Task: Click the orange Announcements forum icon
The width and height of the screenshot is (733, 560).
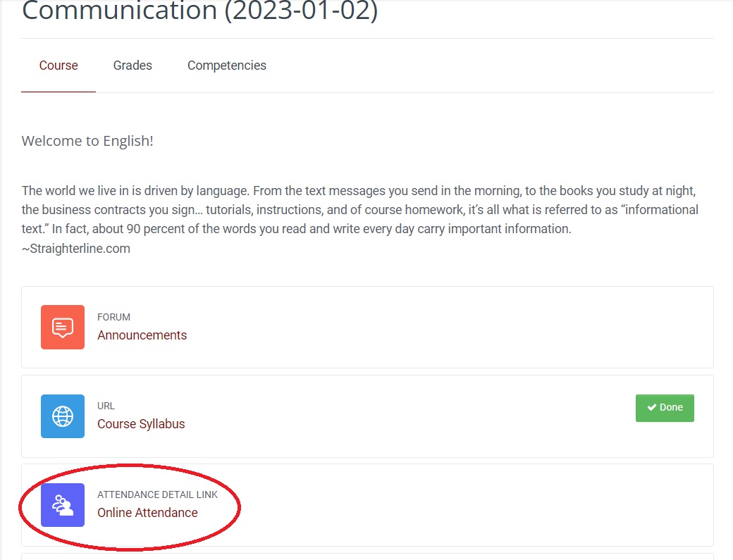Action: pyautogui.click(x=63, y=327)
